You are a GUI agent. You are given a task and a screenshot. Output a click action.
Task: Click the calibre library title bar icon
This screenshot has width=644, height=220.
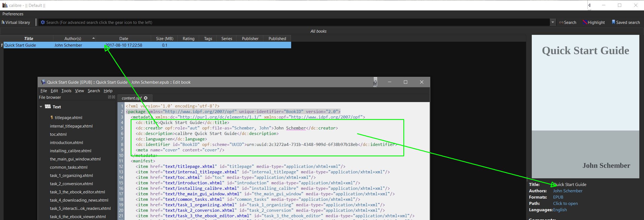[x=5, y=5]
